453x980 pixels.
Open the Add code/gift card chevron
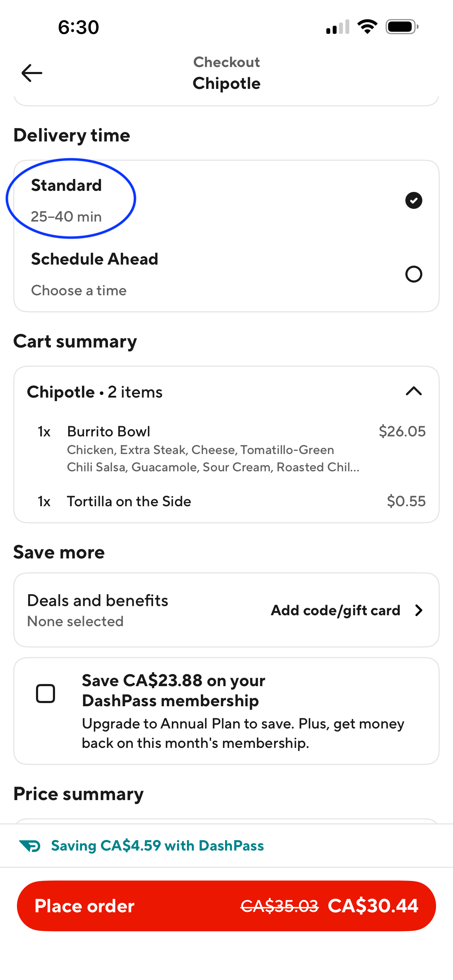click(419, 610)
